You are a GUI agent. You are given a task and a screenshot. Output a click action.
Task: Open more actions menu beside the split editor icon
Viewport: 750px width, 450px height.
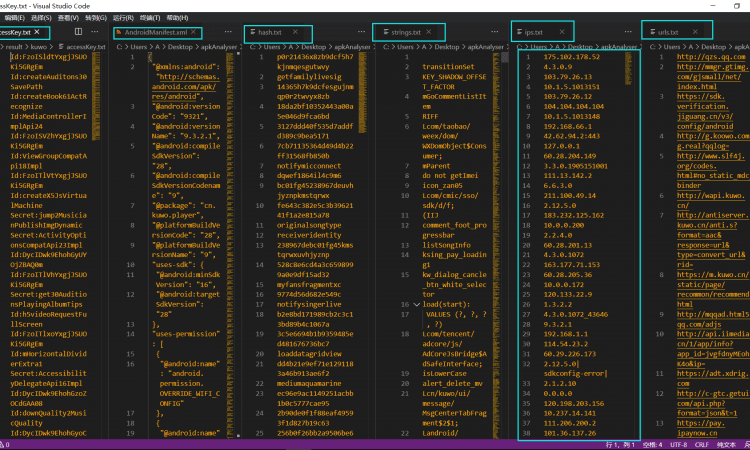[x=95, y=32]
